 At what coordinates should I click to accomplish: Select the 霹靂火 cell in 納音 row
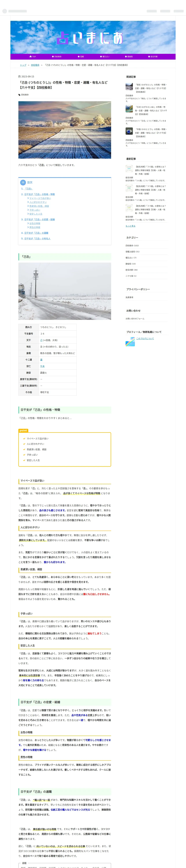[57, 373]
